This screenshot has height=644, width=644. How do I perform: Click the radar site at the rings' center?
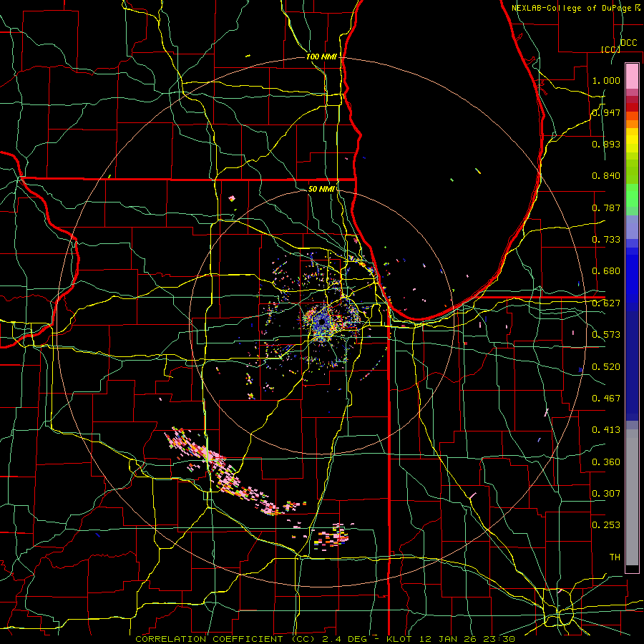click(321, 323)
